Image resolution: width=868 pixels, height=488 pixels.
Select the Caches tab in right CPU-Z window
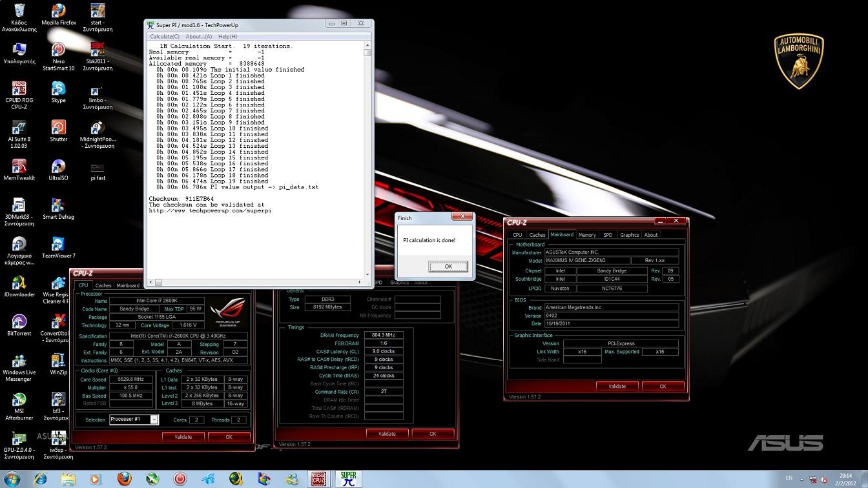[537, 235]
